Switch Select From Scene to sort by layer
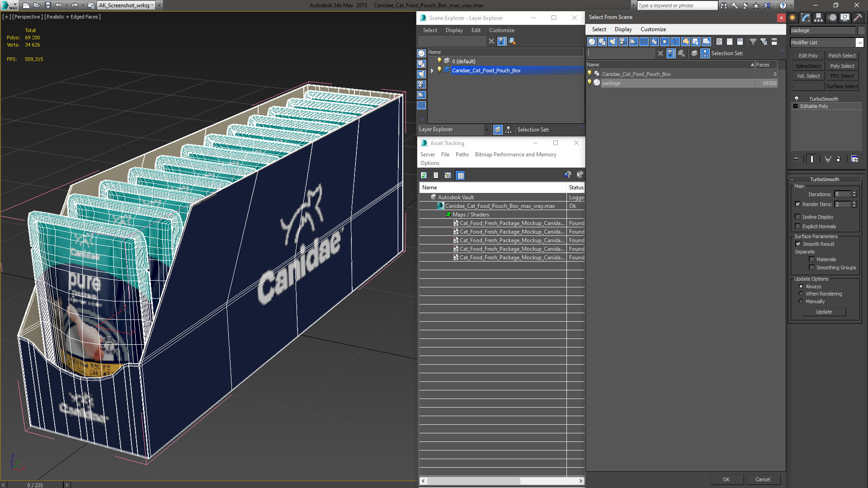 (x=694, y=53)
